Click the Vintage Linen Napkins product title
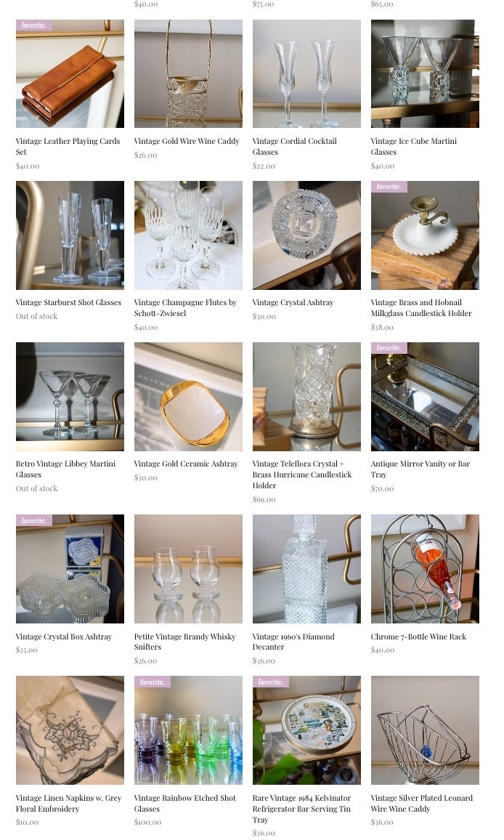The image size is (504, 840). point(68,803)
